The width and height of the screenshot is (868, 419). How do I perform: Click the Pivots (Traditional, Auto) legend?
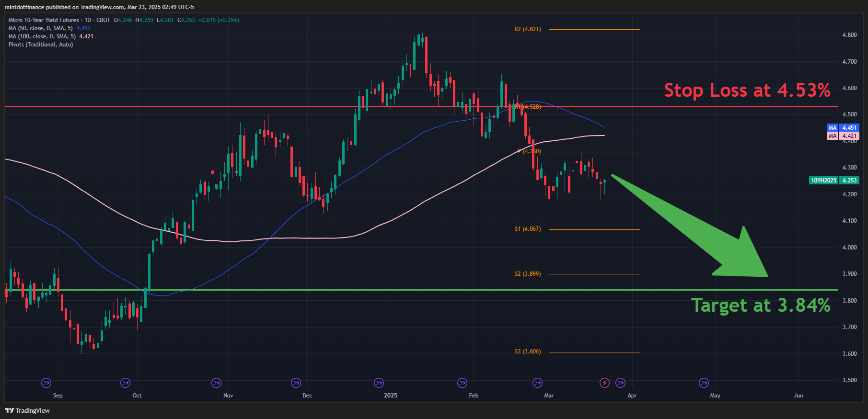tap(41, 45)
